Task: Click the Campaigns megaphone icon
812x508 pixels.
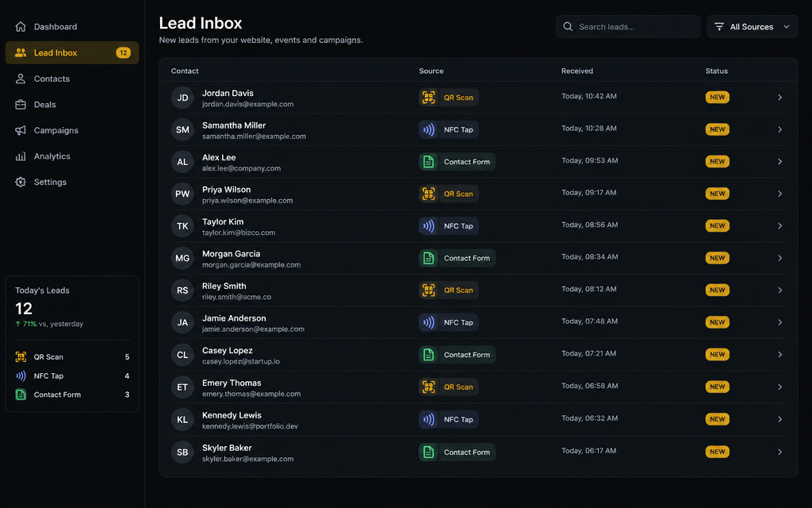Action: (x=21, y=131)
